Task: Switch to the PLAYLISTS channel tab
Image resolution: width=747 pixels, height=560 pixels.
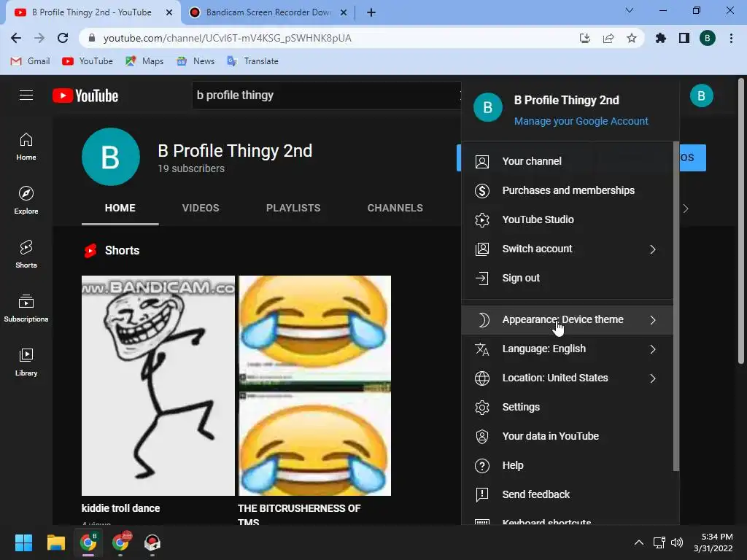Action: 293,208
